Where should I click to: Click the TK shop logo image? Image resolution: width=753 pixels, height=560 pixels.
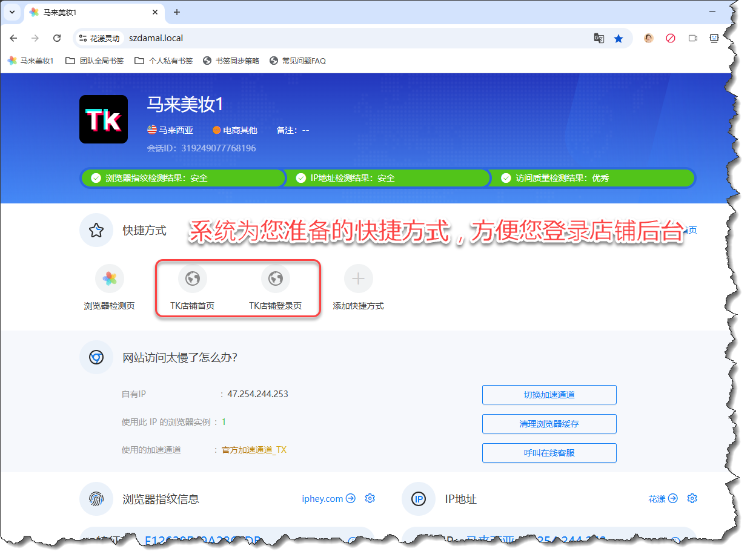click(104, 119)
